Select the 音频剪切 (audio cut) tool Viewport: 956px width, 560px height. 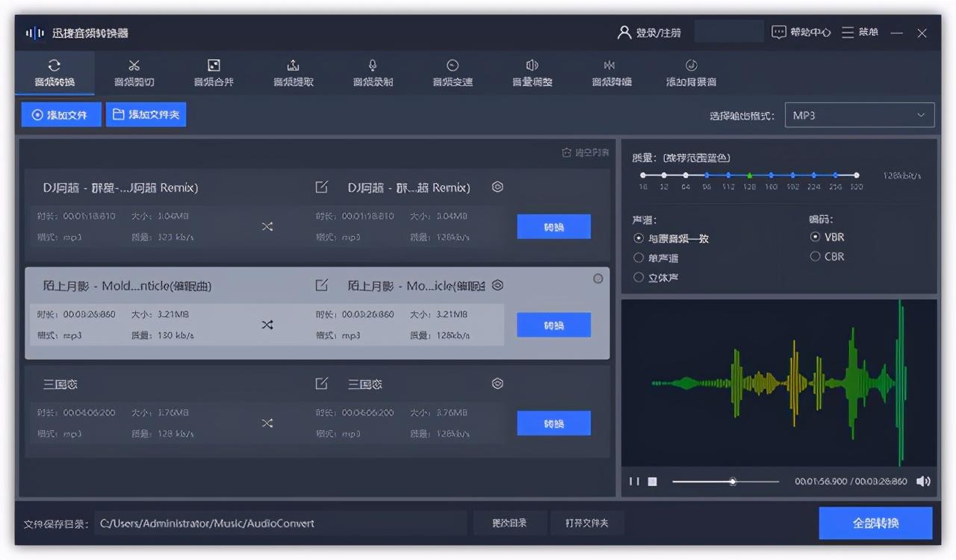(134, 72)
